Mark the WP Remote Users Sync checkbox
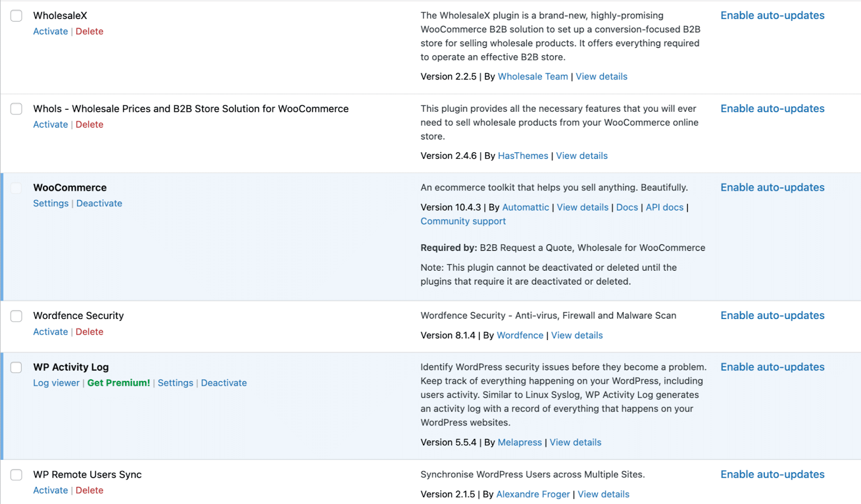 (17, 475)
